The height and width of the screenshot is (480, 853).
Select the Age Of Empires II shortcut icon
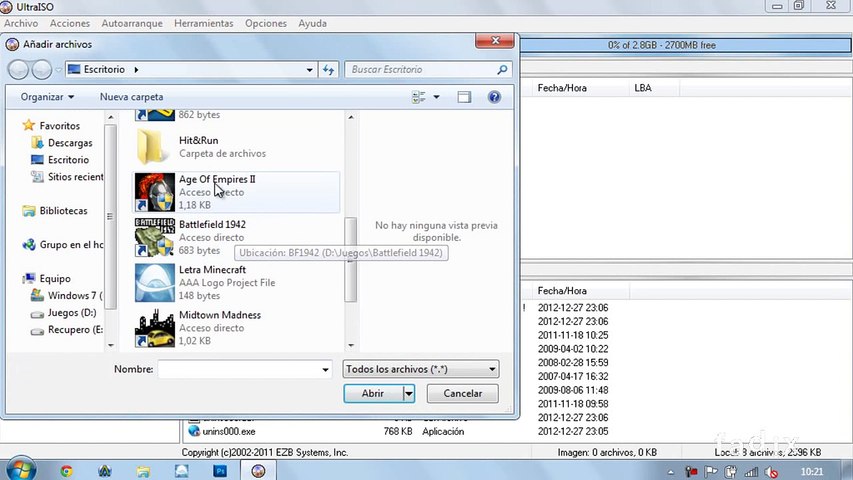154,192
